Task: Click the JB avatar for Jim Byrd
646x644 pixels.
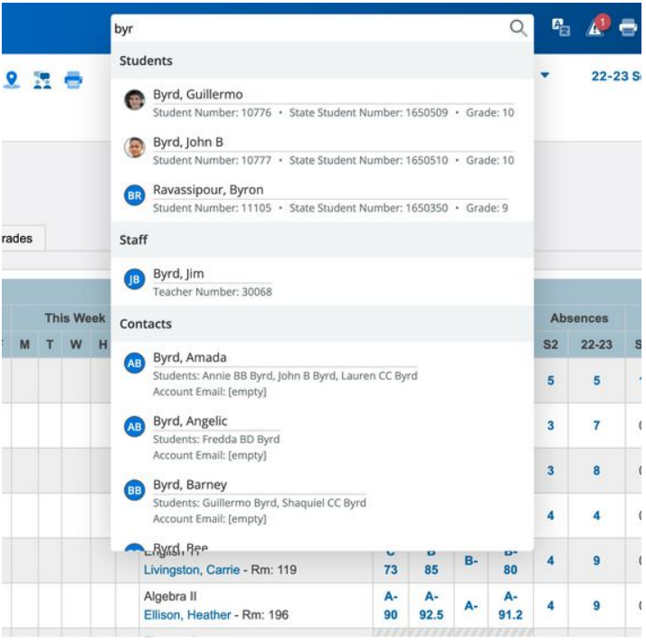Action: coord(134,281)
